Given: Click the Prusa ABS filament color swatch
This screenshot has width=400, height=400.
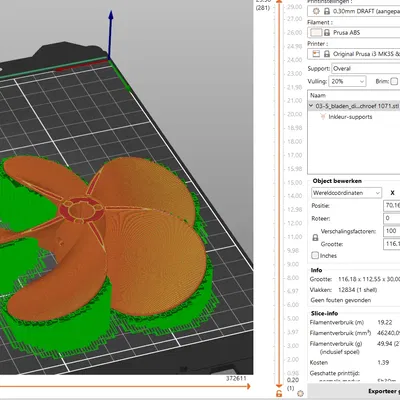Looking at the screenshot, I should click(x=316, y=33).
